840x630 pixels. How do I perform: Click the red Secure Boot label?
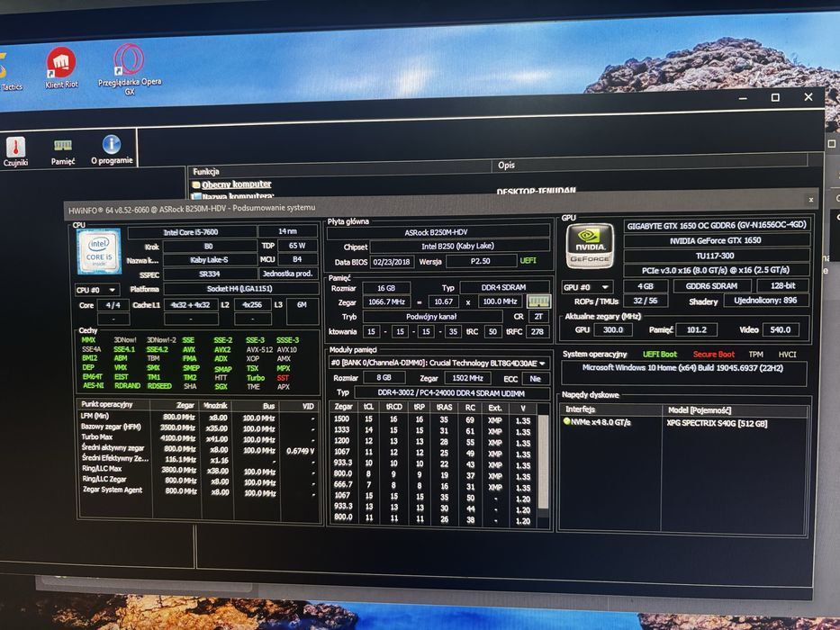pyautogui.click(x=714, y=354)
